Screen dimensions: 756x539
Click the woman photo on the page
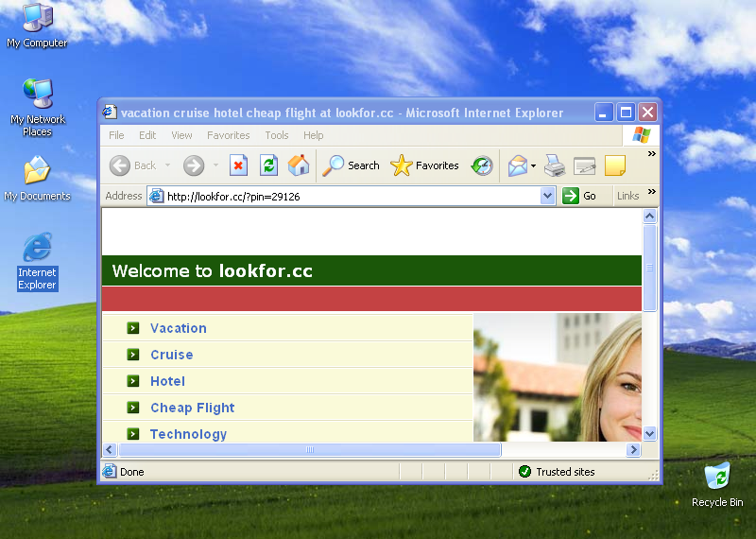(558, 377)
